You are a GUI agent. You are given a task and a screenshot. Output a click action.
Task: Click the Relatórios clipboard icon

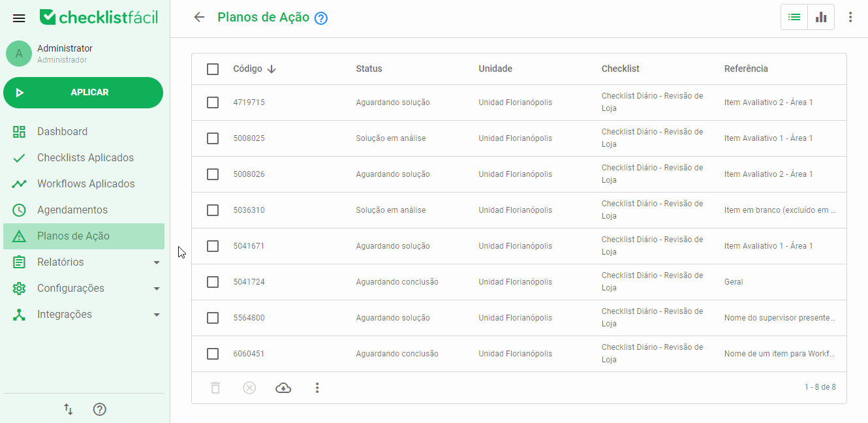19,262
